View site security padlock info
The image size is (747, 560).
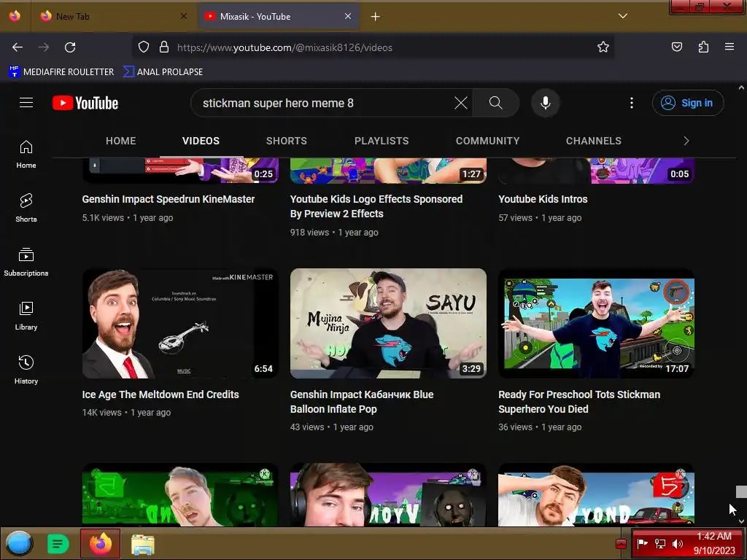(x=164, y=47)
